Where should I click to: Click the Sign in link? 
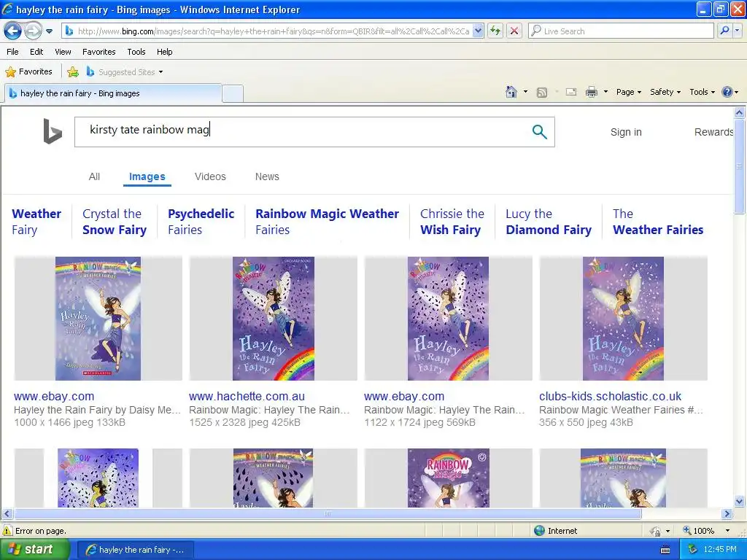625,133
